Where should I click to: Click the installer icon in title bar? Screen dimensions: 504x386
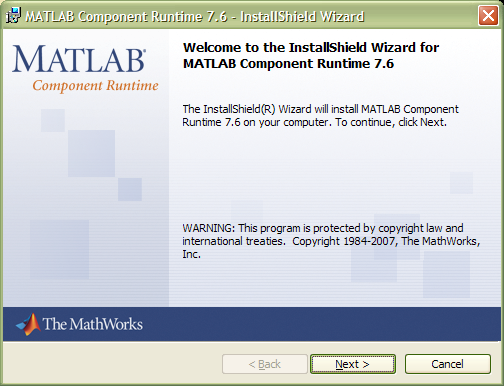coord(14,16)
